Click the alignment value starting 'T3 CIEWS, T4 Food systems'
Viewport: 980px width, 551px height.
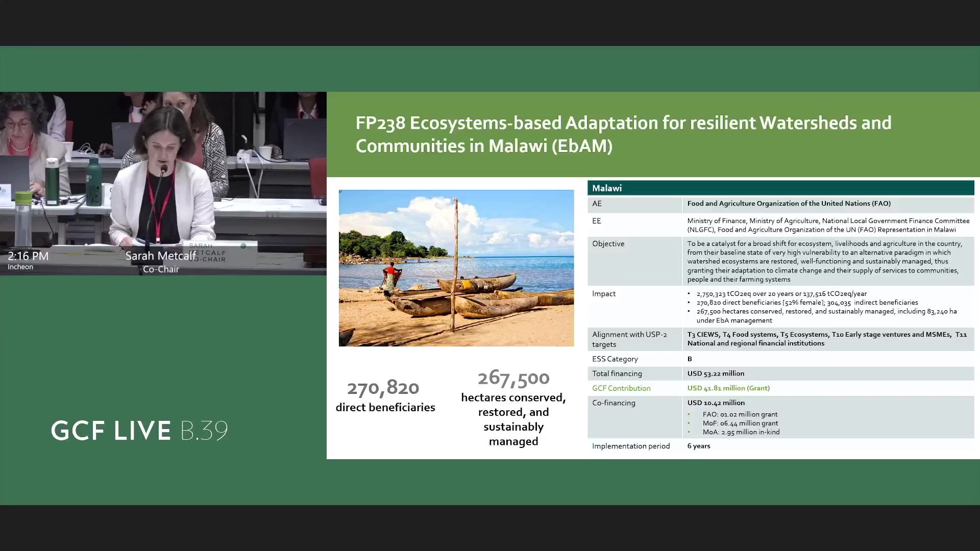pos(827,339)
